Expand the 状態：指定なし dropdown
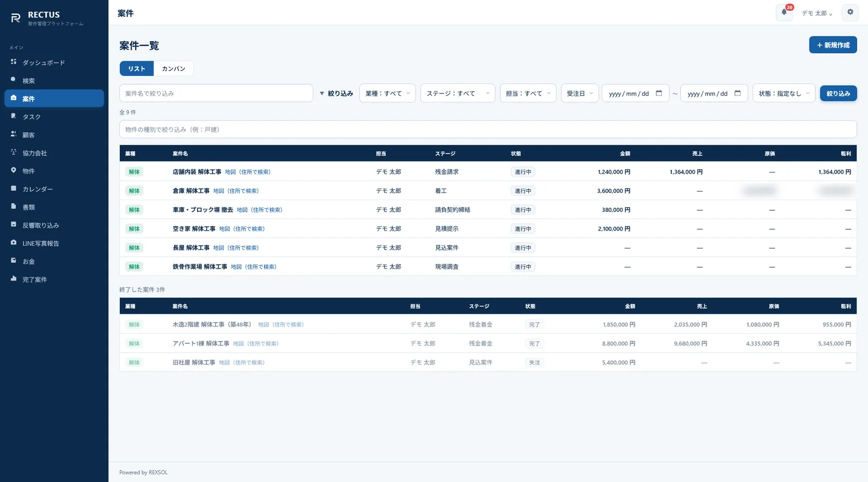Screen dimensions: 868x482 [x=784, y=93]
